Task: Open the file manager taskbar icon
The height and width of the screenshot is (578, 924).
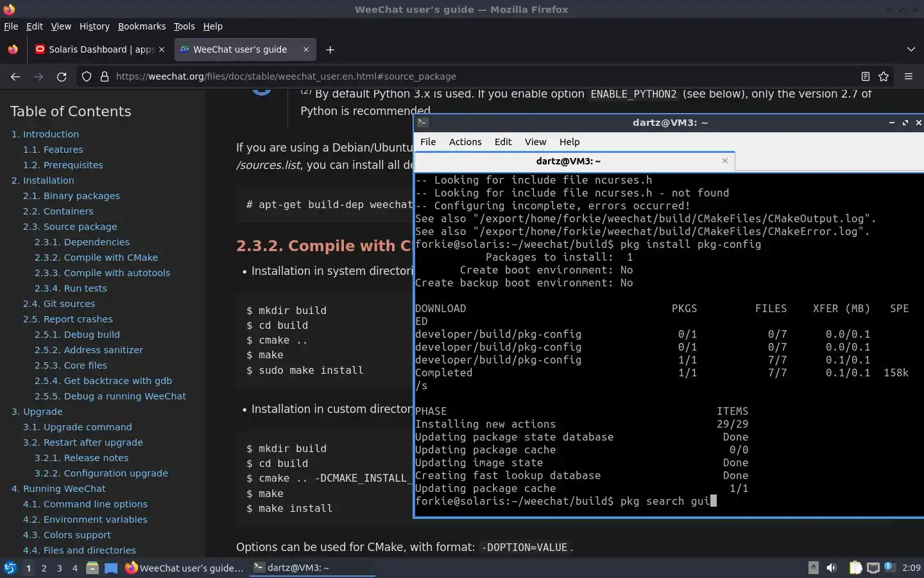Action: (92, 568)
